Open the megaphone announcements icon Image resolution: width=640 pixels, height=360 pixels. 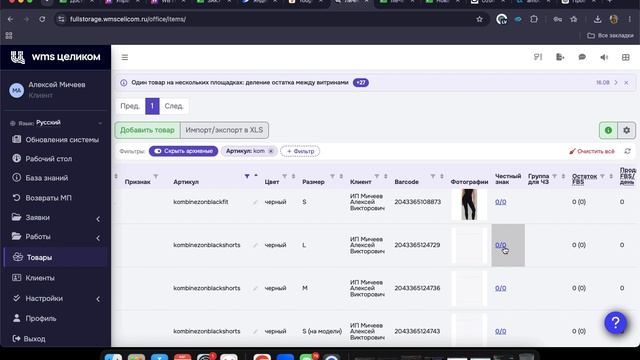click(x=604, y=57)
